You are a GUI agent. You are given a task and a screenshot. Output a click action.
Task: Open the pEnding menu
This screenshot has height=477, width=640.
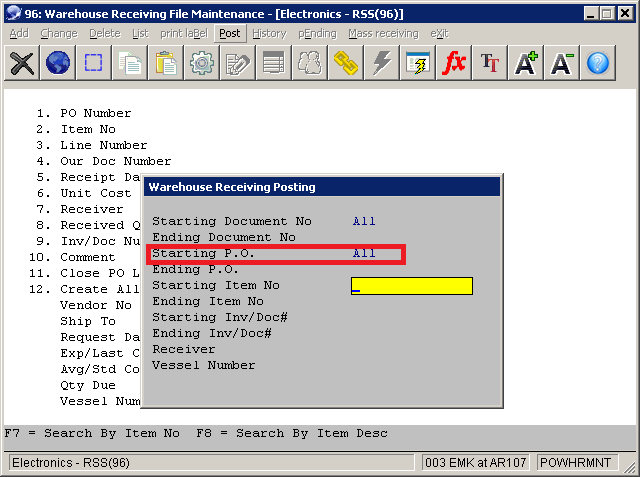click(x=317, y=33)
